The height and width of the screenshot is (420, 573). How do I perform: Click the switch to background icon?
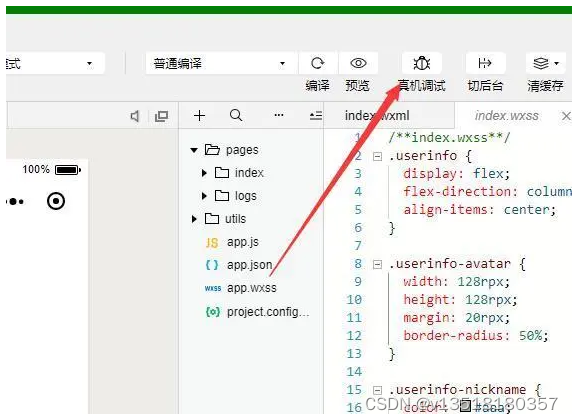point(485,63)
